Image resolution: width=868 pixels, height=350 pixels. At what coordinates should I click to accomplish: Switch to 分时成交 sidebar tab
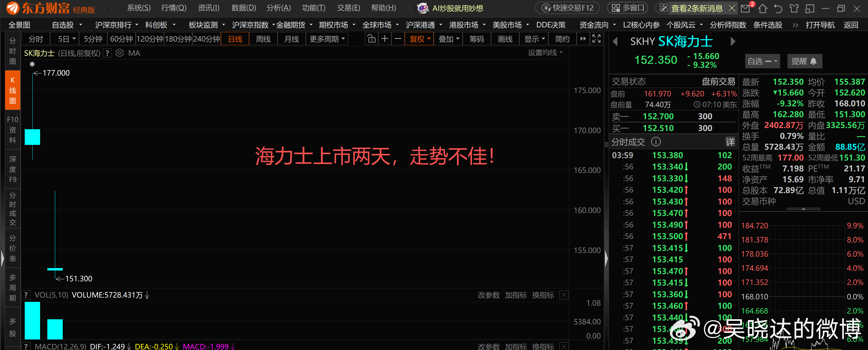[x=12, y=209]
